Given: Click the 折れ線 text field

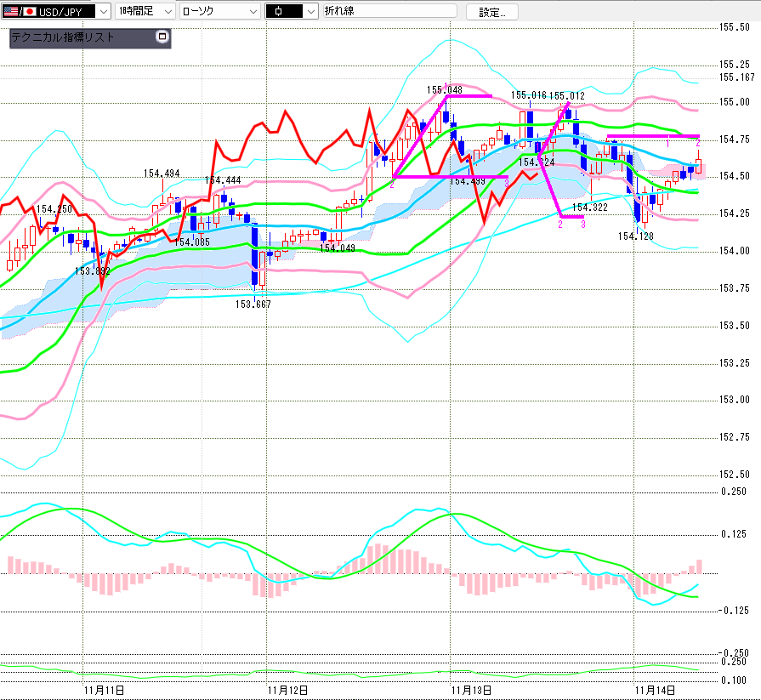Looking at the screenshot, I should 389,12.
